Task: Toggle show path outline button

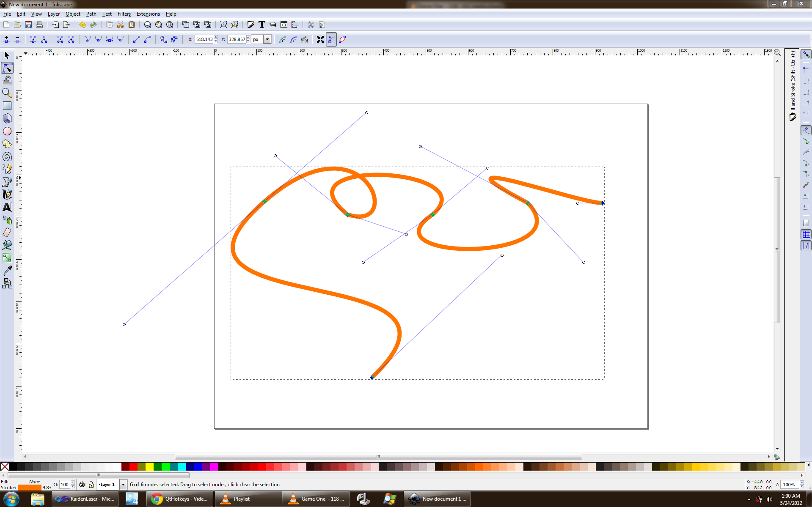Action: [x=342, y=39]
